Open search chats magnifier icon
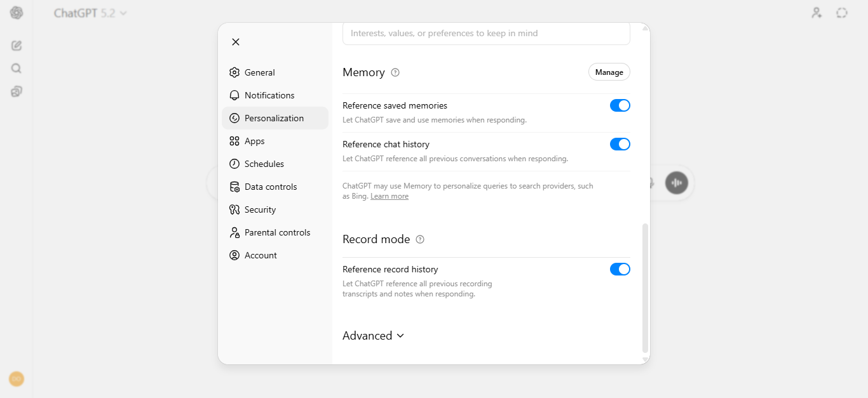This screenshot has height=398, width=868. pos(17,69)
